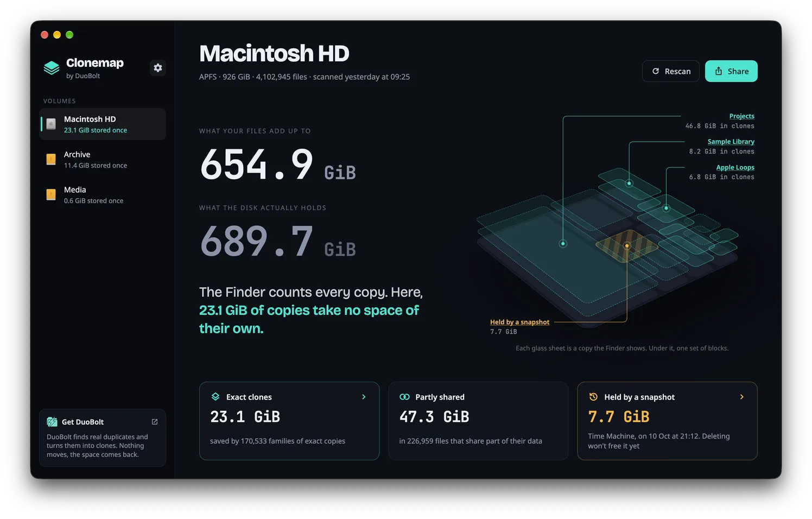Click the Clonemap stacked layers logo
812x519 pixels.
tap(52, 68)
